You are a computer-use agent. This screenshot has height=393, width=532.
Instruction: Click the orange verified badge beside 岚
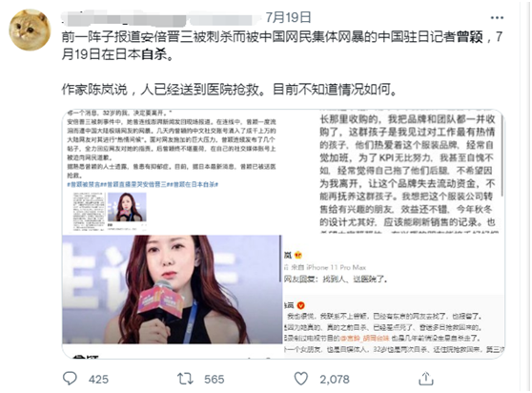pos(298,255)
